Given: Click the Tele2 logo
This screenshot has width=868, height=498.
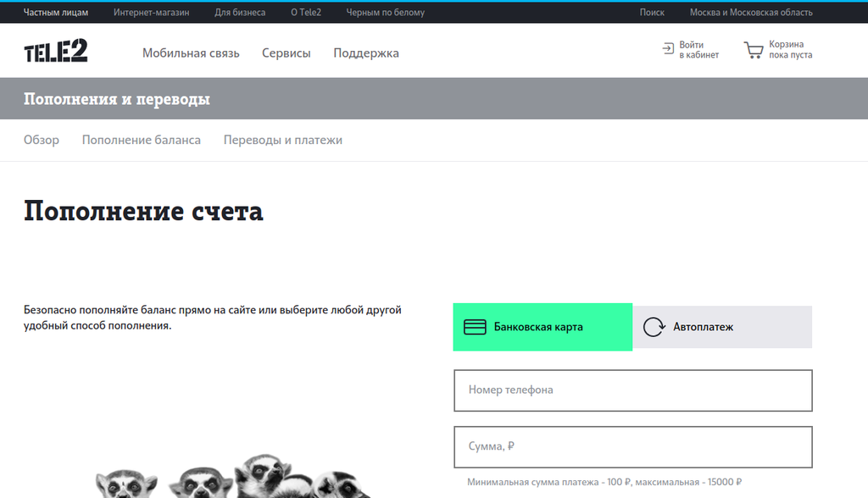Looking at the screenshot, I should (55, 50).
